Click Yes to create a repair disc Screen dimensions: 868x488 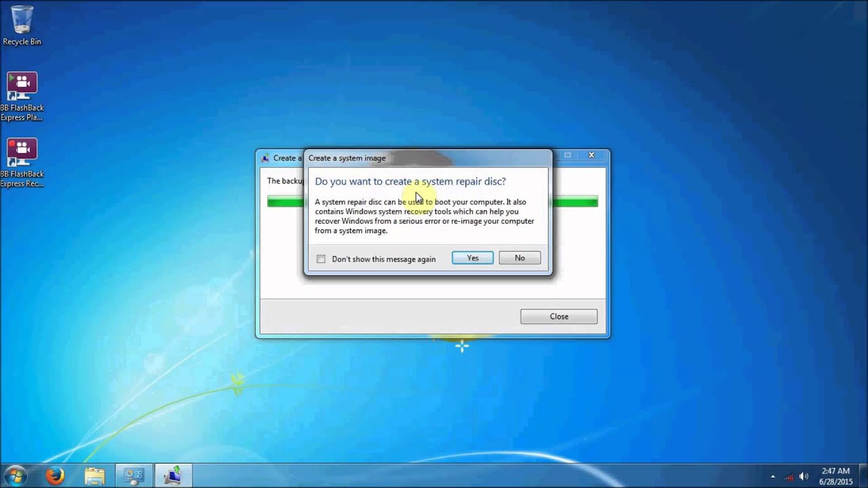coord(473,258)
